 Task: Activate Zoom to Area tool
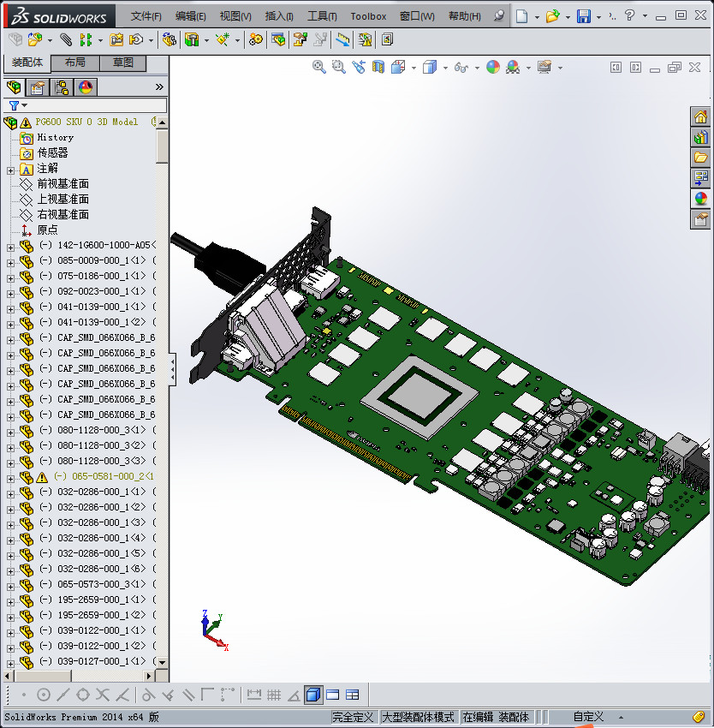[x=339, y=68]
